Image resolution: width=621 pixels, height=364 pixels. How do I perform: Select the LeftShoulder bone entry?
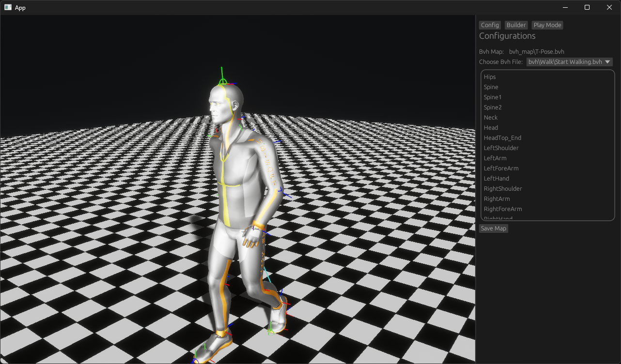[x=501, y=148]
